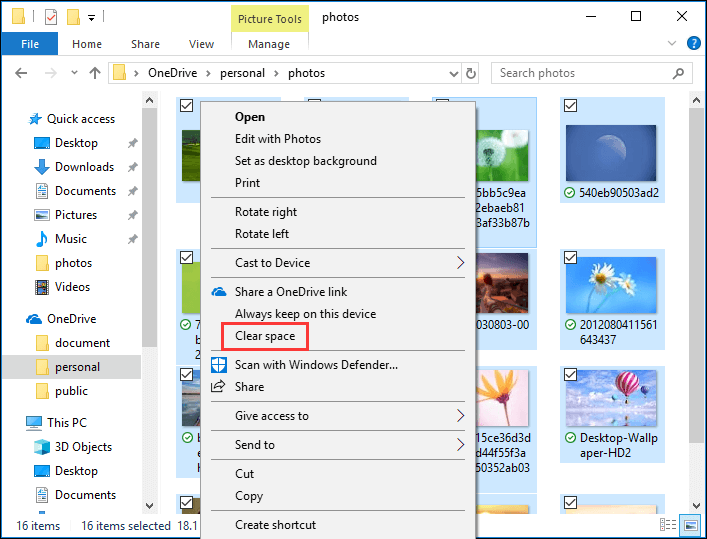Open Desktop under Quick access

(x=76, y=143)
